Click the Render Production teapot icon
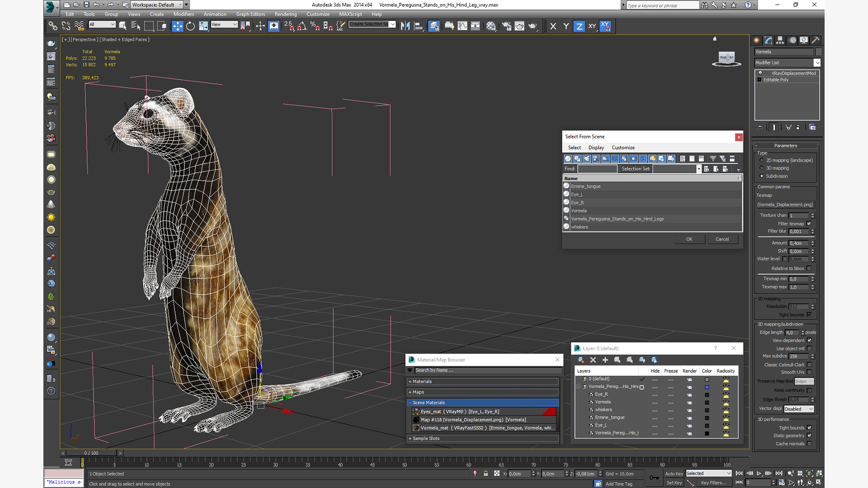868x488 pixels. (533, 26)
